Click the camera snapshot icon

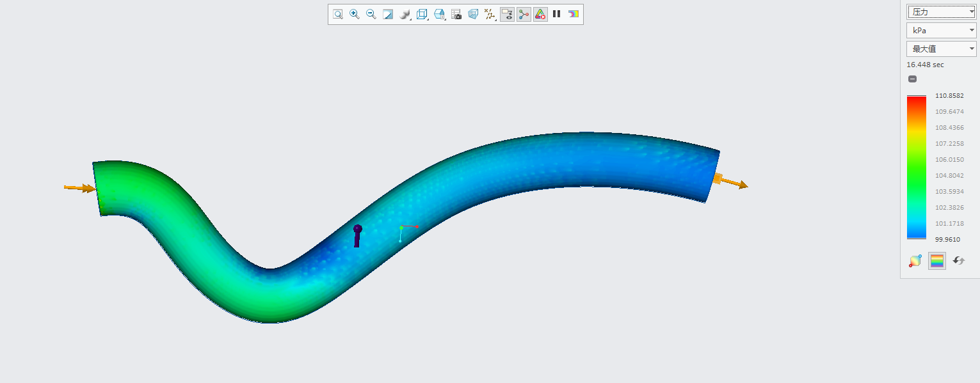pyautogui.click(x=456, y=14)
